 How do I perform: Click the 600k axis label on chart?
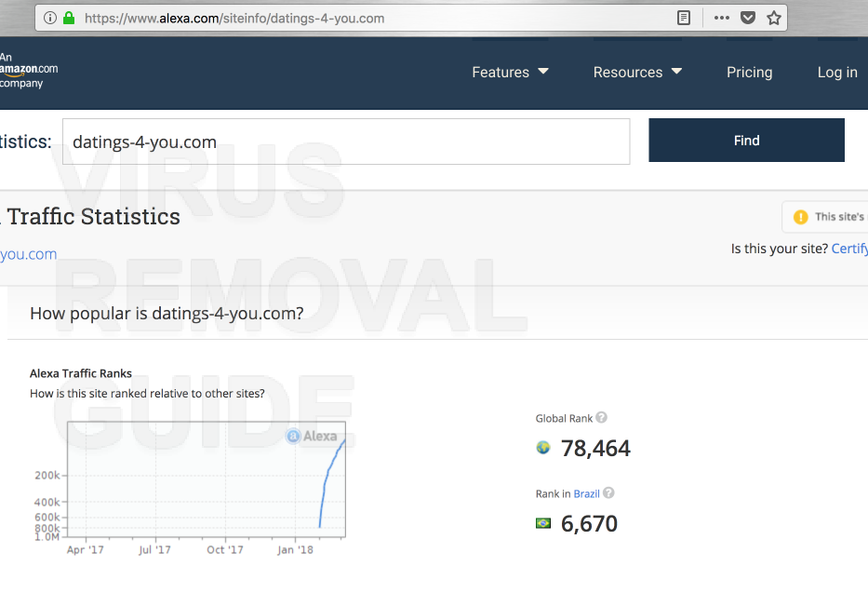(47, 518)
